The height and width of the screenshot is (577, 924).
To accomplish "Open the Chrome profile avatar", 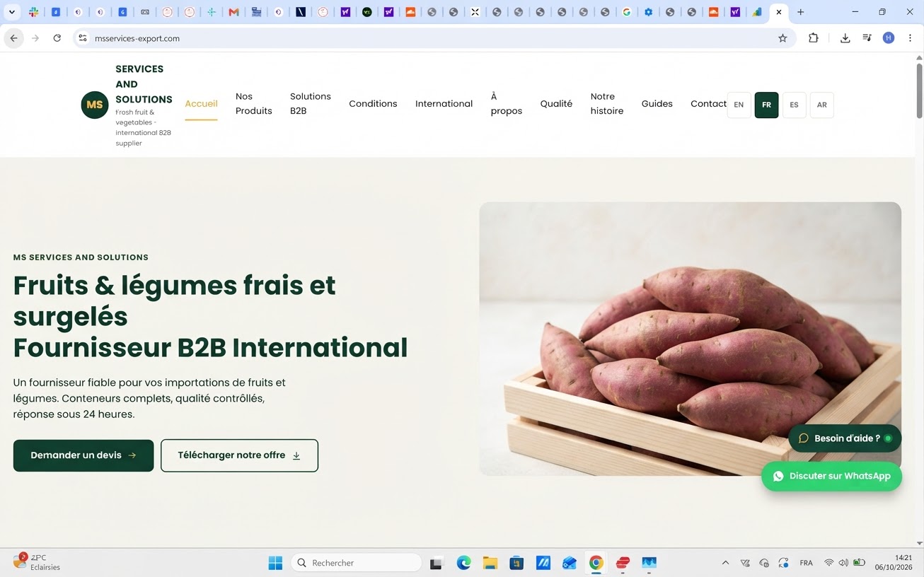I will 889,38.
